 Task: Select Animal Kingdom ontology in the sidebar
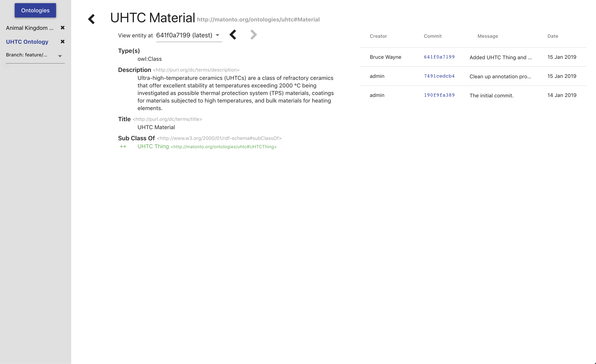pos(29,28)
